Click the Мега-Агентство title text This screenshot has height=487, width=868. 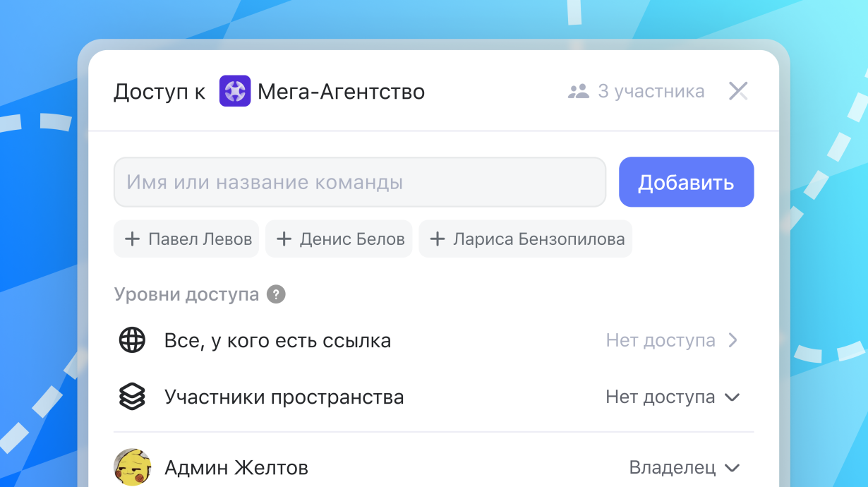tap(342, 92)
